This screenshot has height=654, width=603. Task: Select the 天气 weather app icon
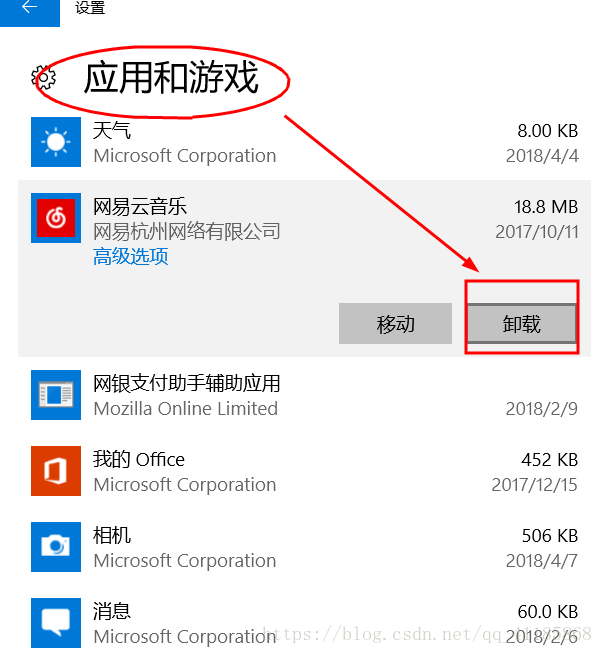[56, 142]
